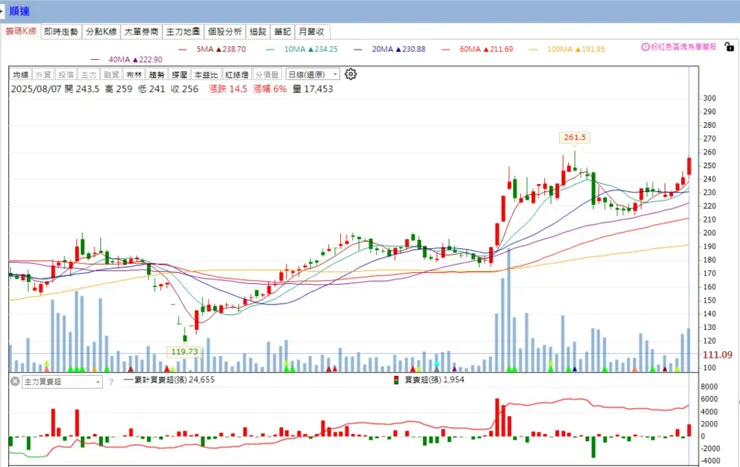740x467 pixels.
Task: Toggle the 本益比 overlay button
Action: point(206,75)
